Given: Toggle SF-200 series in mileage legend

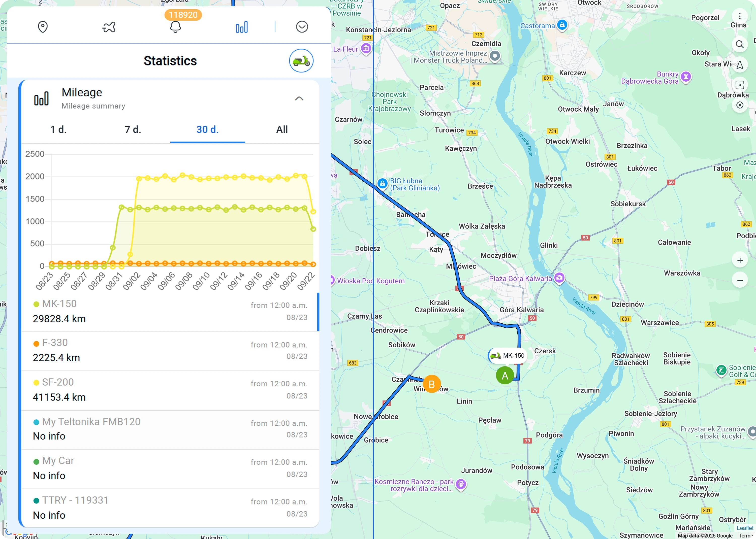Looking at the screenshot, I should (57, 382).
